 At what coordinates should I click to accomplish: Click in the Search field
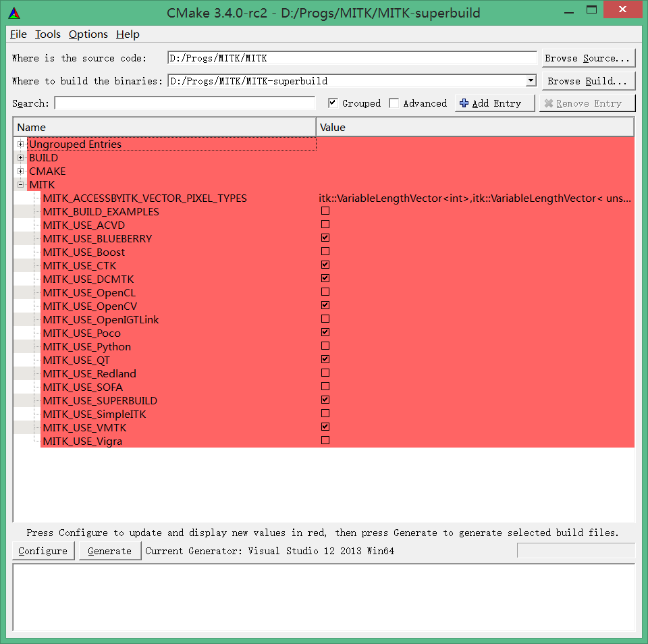[x=185, y=103]
